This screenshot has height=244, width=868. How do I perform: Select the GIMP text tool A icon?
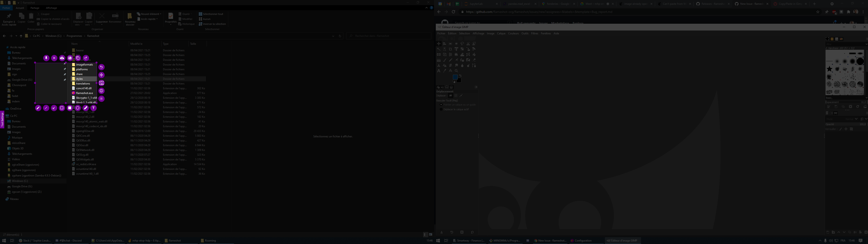click(439, 71)
